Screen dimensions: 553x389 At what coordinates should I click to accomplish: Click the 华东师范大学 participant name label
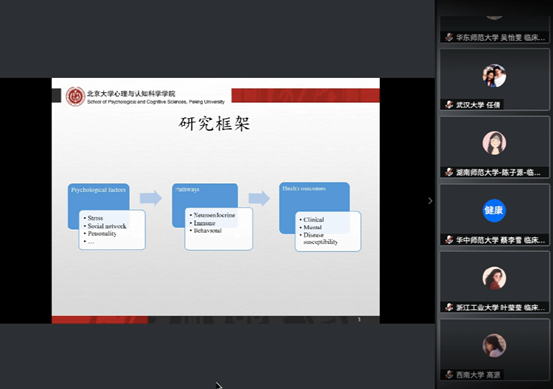[500, 37]
